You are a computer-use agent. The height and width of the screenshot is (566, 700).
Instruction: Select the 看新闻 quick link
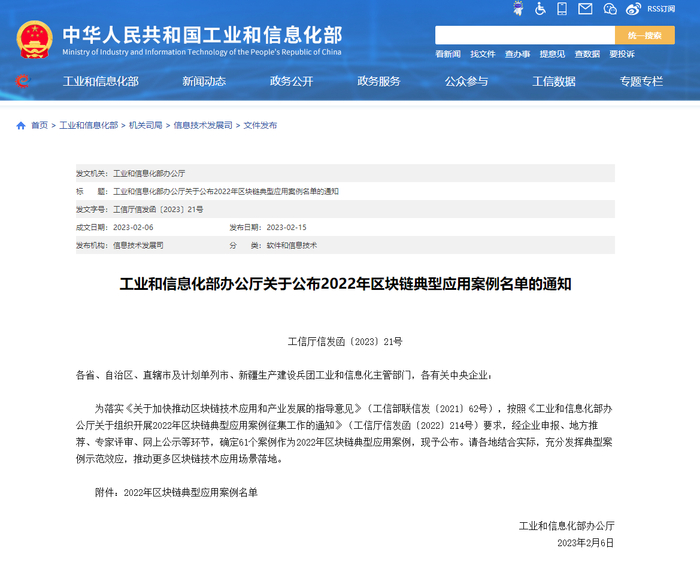(448, 54)
